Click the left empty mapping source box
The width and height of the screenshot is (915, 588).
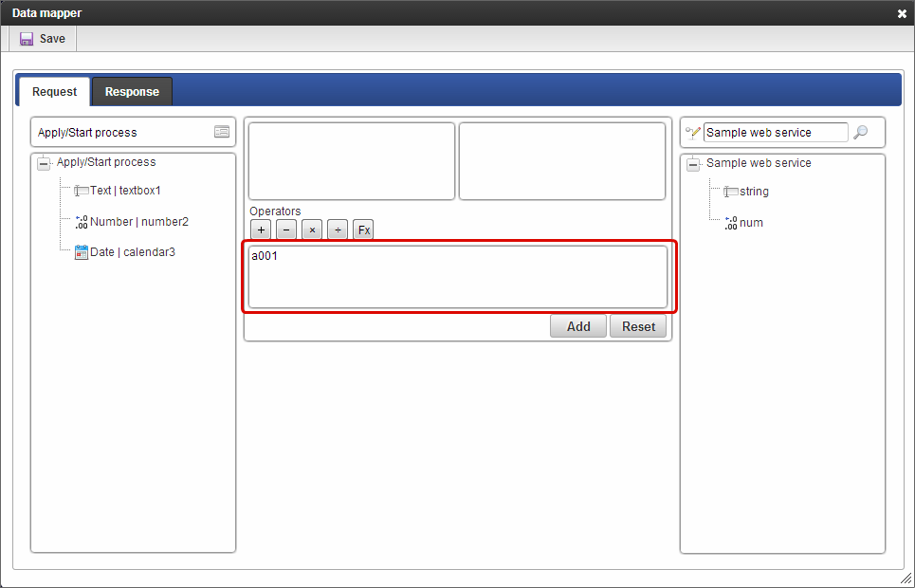[x=352, y=161]
